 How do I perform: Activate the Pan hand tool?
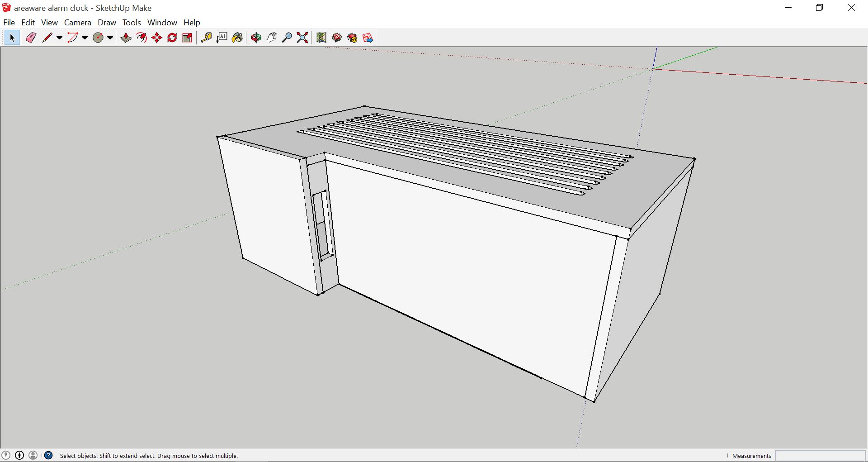pos(272,38)
